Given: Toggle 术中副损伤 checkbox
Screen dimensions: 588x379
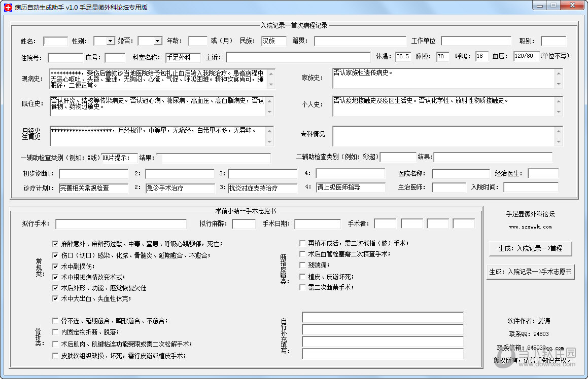Looking at the screenshot, I should (55, 267).
